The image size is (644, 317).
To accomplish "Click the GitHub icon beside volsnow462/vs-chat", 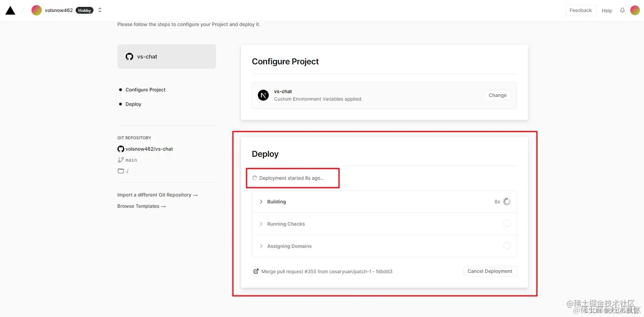I will pos(121,149).
